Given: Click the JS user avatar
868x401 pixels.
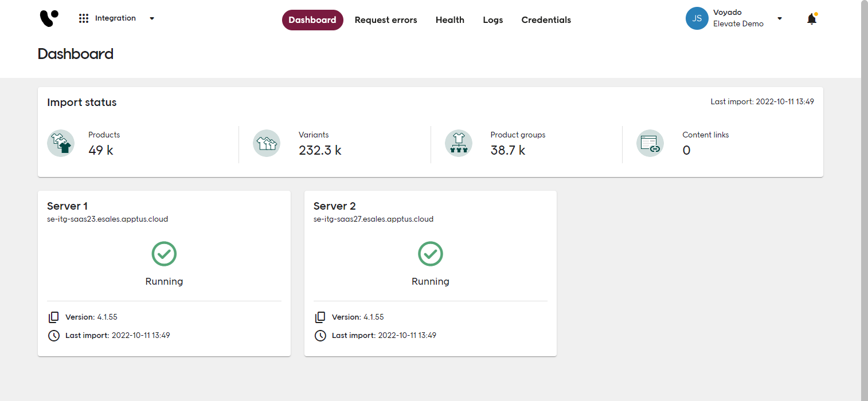Looking at the screenshot, I should point(697,18).
